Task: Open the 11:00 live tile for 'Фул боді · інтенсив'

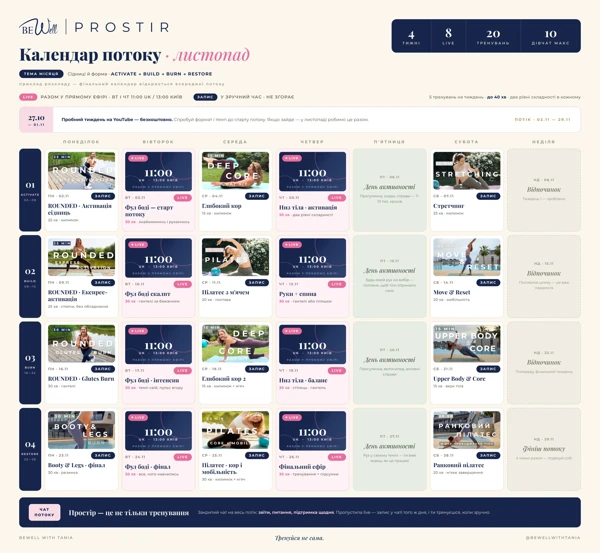Action: coord(158,344)
